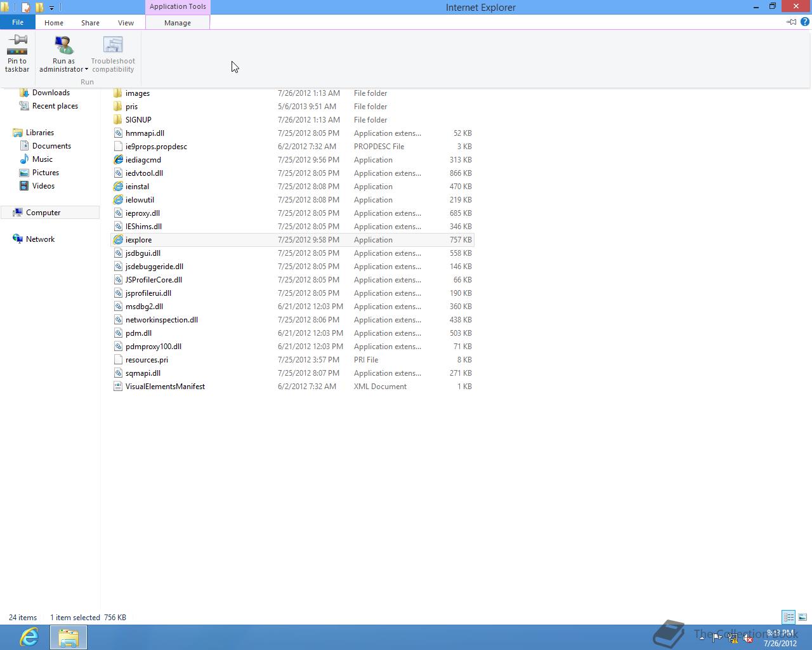Switch to large thumbnails view in status bar
Viewport: 812px width, 650px height.
point(802,617)
